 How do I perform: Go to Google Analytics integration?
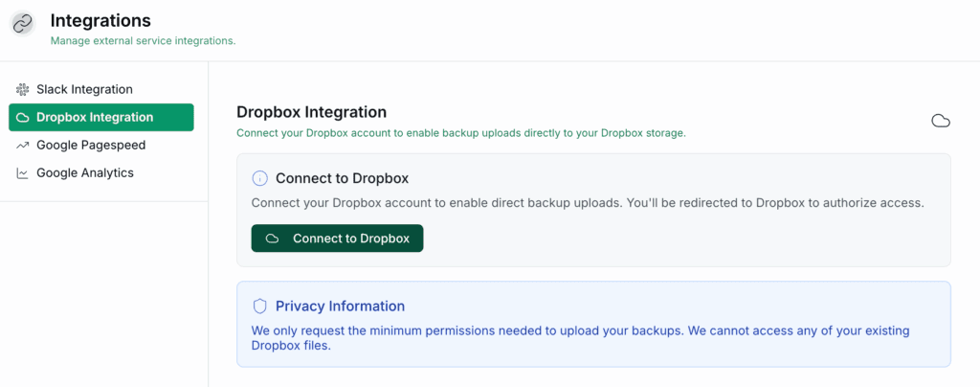101,173
